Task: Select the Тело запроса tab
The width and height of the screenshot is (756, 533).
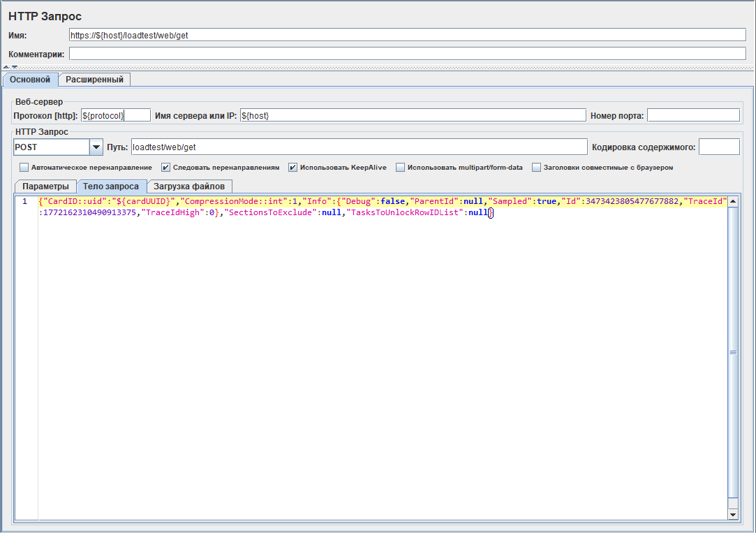Action: point(111,187)
